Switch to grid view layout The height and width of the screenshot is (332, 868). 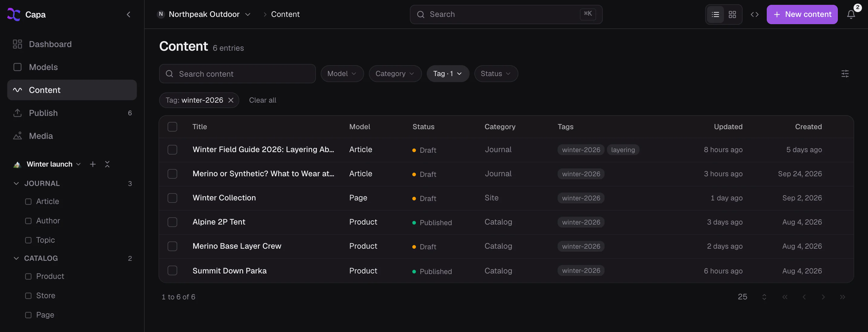pyautogui.click(x=732, y=14)
